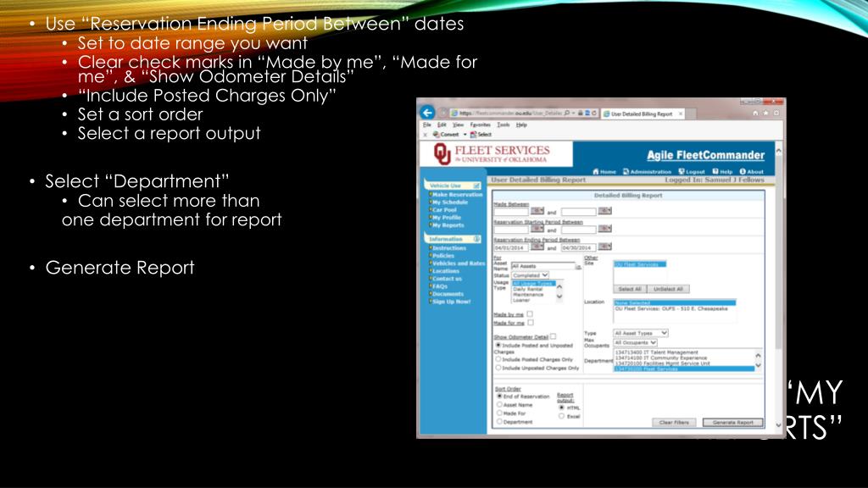The image size is (868, 488).
Task: Open calendar for Reservation Starting Period start date
Action: click(x=537, y=229)
